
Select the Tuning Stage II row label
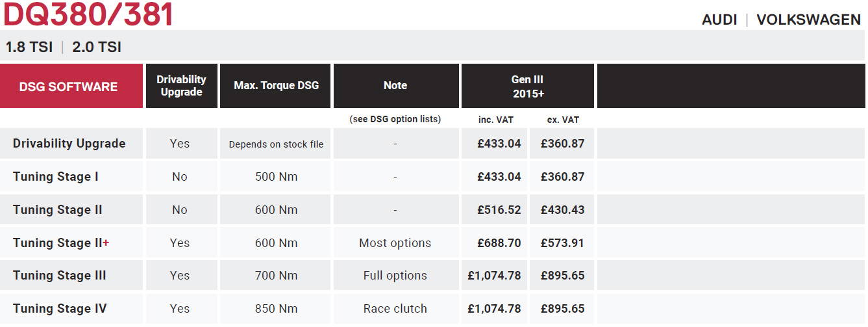[58, 210]
